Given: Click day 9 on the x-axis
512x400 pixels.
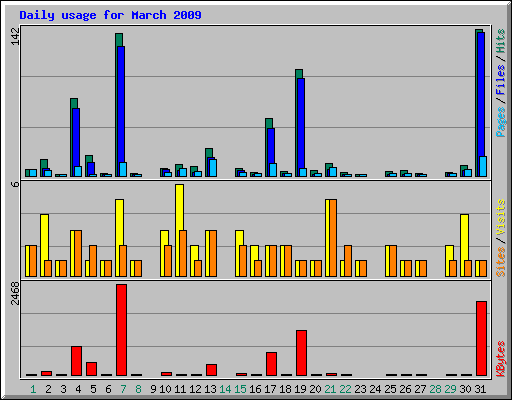Looking at the screenshot, I should [x=153, y=389].
